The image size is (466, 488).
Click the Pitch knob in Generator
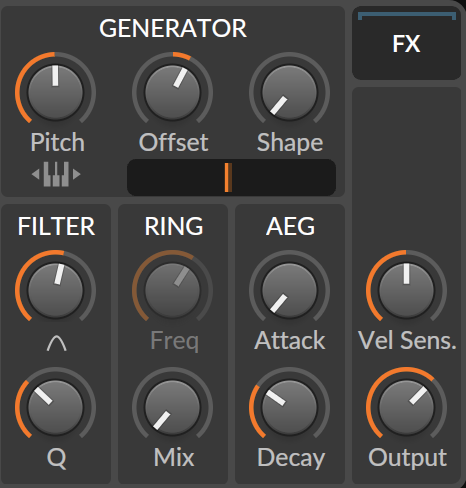(x=55, y=92)
